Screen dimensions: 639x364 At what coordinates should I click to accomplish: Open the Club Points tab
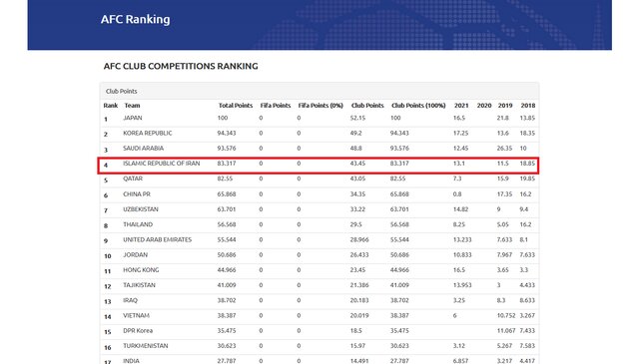pos(122,91)
